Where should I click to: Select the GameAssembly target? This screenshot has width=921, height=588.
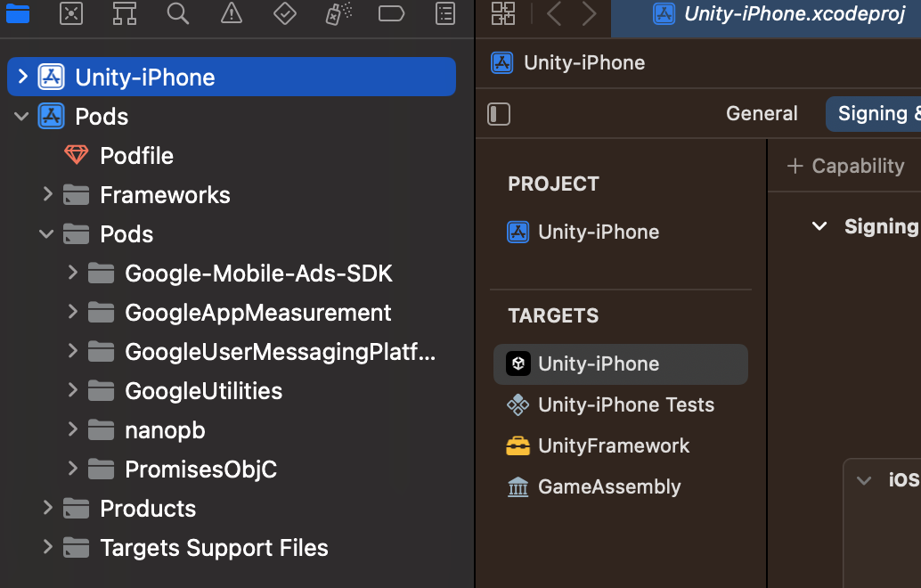(620, 486)
